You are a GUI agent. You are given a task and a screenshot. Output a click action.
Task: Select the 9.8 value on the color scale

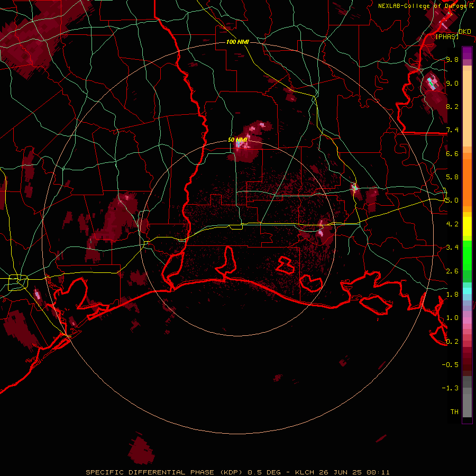pos(452,59)
